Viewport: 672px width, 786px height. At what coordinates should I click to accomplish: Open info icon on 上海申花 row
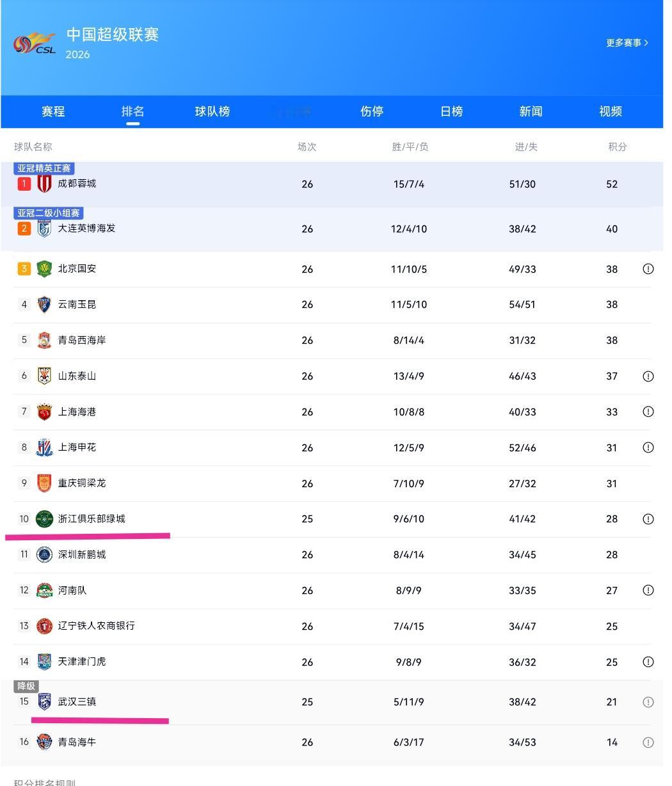tap(648, 447)
